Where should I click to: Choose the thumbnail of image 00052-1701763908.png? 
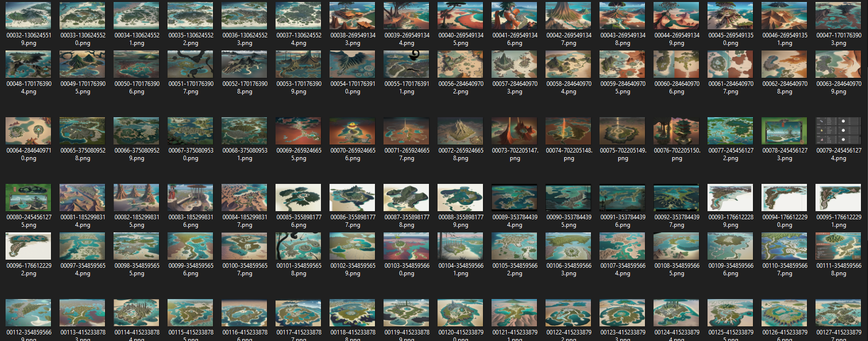(244, 64)
